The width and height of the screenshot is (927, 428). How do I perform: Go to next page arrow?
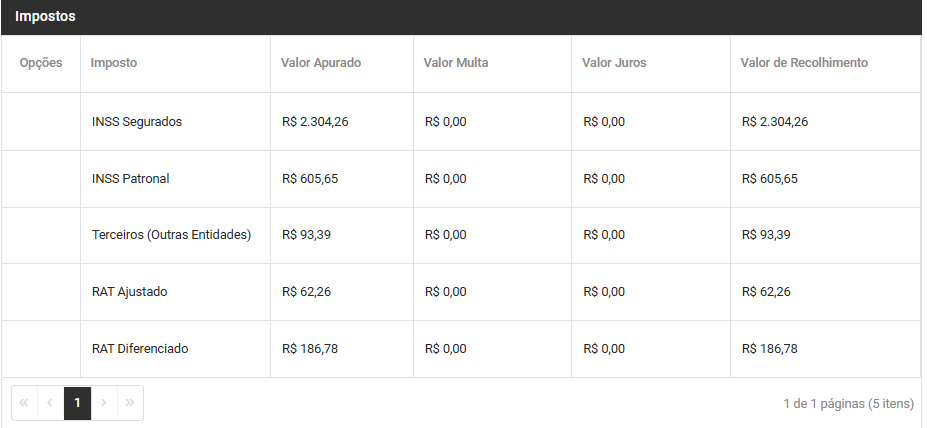click(104, 403)
